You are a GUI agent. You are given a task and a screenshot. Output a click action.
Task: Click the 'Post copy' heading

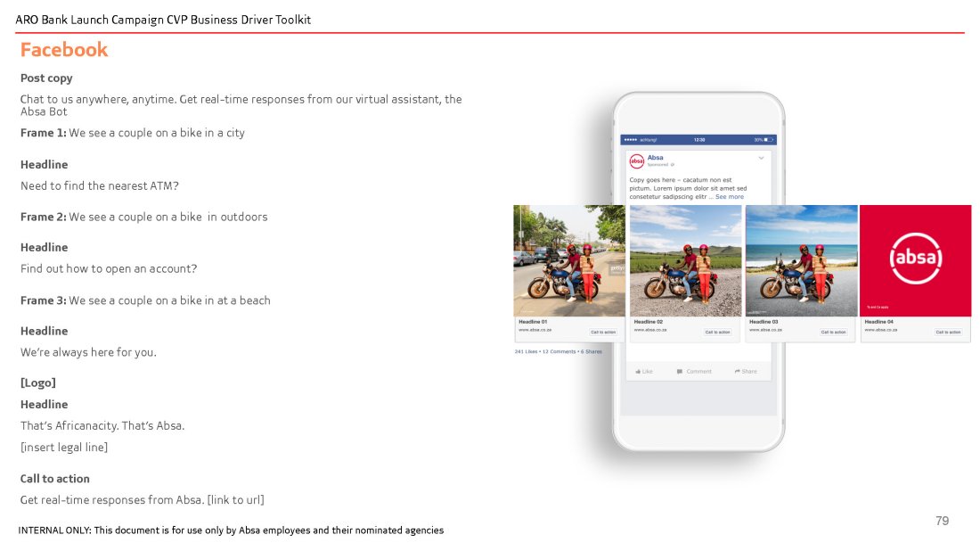(46, 78)
